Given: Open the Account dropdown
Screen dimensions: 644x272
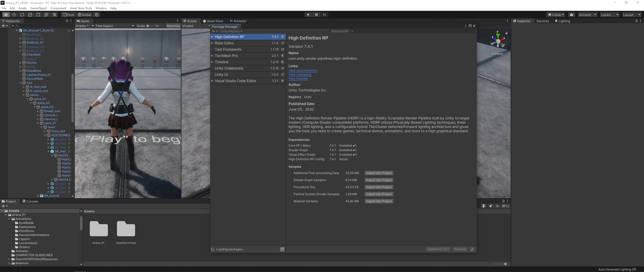Looking at the screenshot, I should point(587,15).
